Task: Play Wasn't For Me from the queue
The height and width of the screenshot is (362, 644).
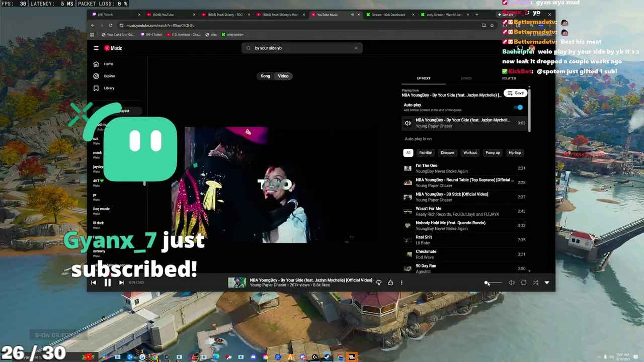Action: 465,211
